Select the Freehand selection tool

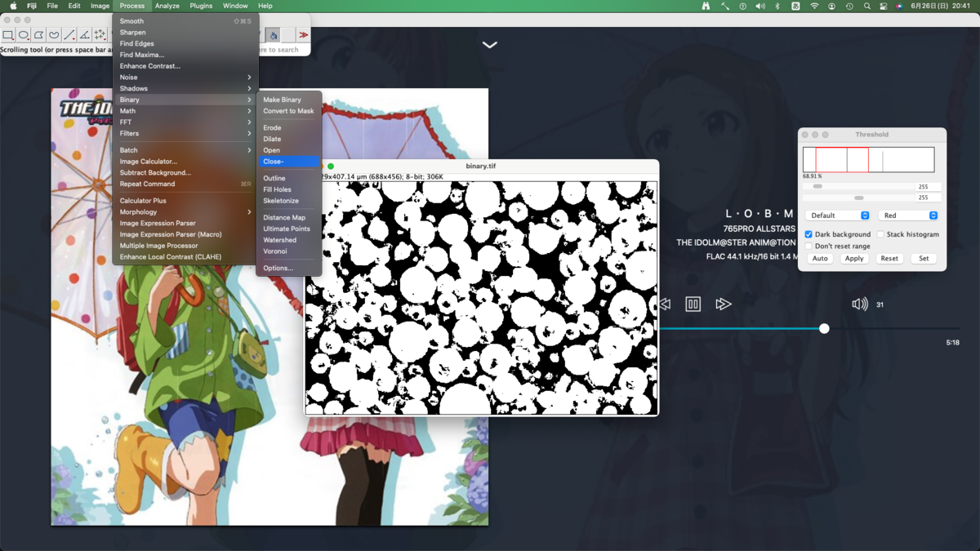point(54,35)
